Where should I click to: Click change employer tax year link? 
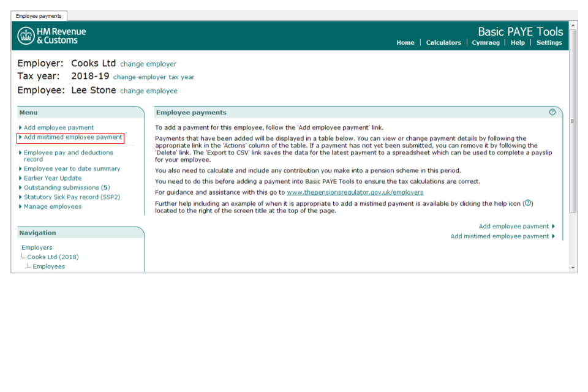point(154,77)
